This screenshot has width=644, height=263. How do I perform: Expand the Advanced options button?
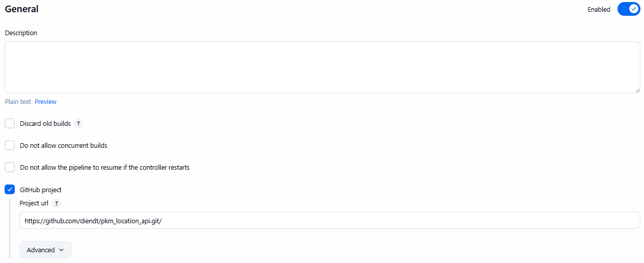45,250
